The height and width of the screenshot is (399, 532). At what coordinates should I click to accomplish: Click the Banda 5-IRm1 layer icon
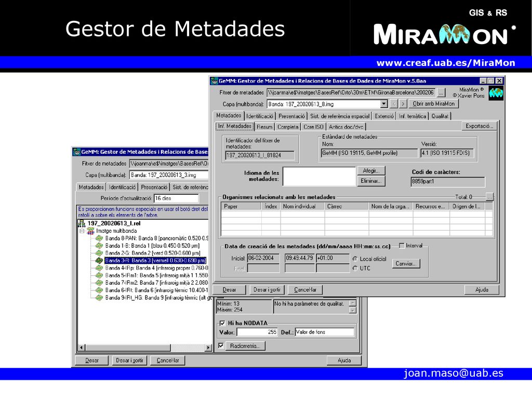(99, 275)
